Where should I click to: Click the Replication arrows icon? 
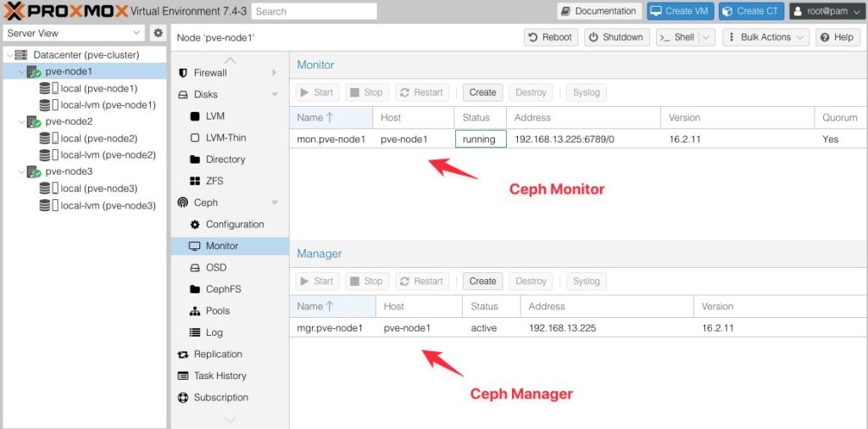(183, 354)
